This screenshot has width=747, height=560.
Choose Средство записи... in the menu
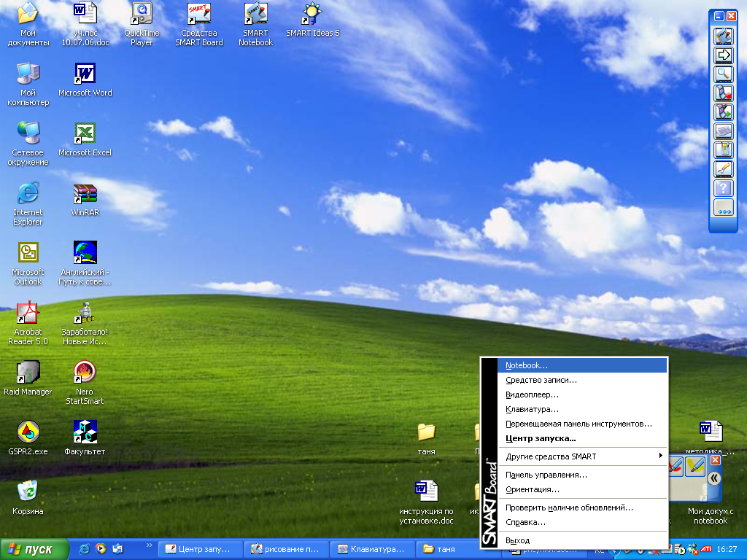click(582, 380)
